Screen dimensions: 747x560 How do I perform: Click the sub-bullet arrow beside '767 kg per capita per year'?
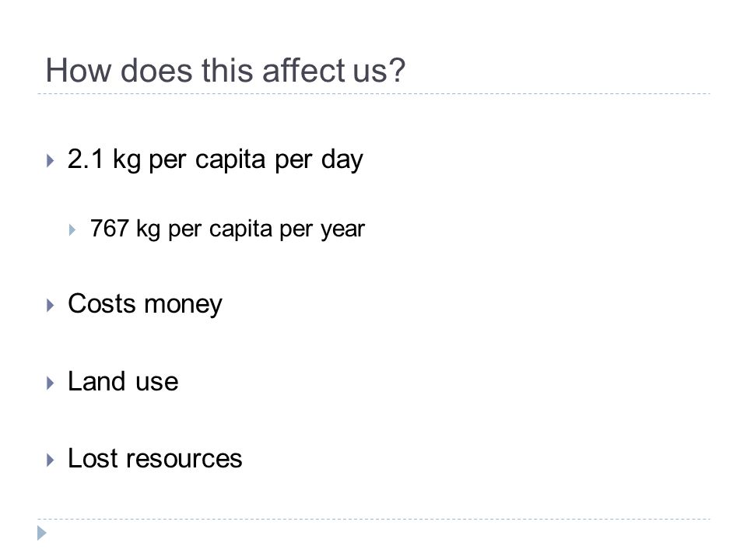tap(72, 230)
